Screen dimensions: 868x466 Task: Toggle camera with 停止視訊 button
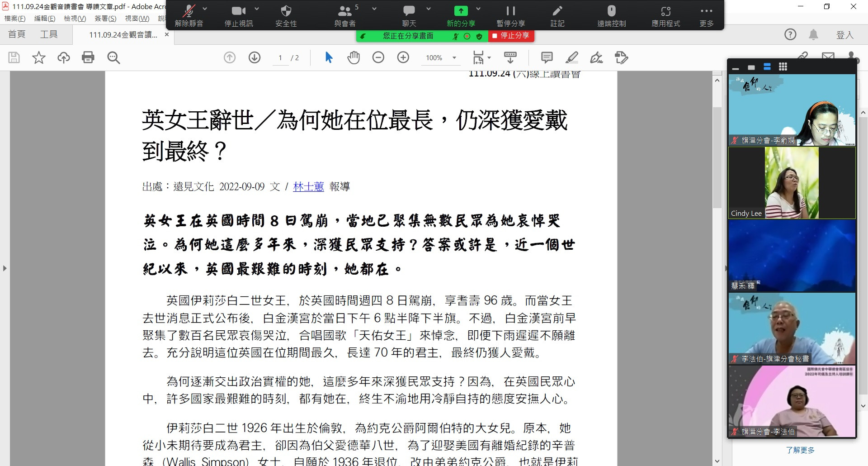pyautogui.click(x=239, y=16)
